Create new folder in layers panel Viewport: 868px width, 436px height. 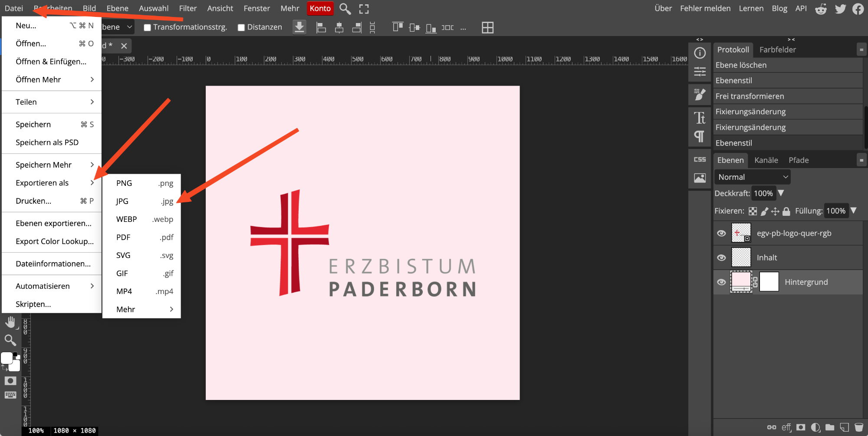[x=830, y=427]
